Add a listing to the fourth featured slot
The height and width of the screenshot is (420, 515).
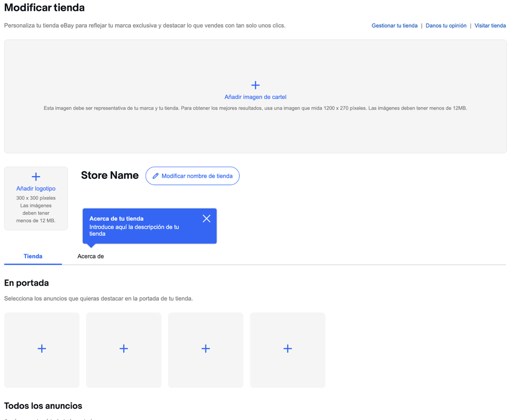288,350
